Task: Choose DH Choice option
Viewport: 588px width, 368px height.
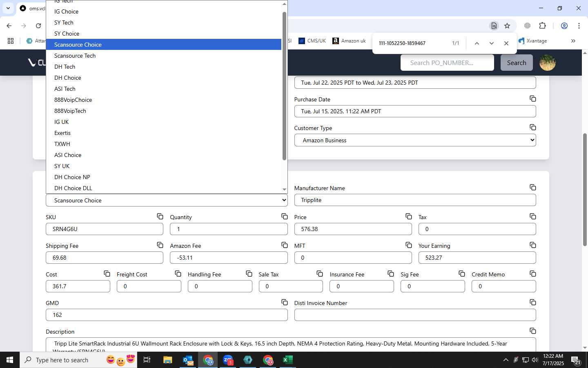Action: pyautogui.click(x=164, y=78)
